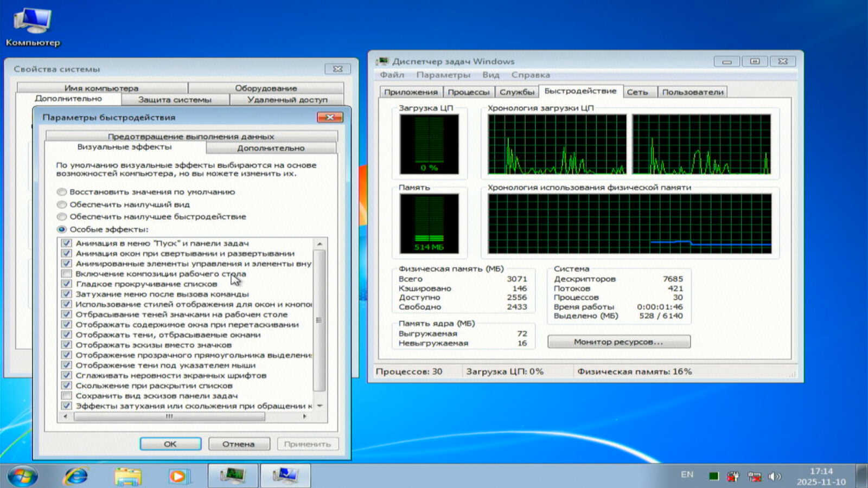Click the Монитор ресурсов button

[x=618, y=342]
